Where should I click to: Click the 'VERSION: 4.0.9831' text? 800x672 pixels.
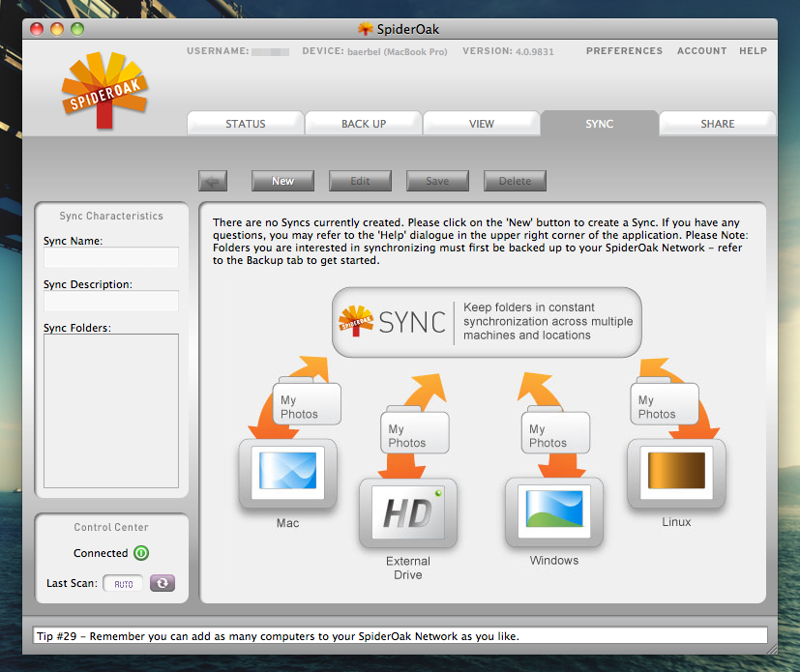point(508,51)
